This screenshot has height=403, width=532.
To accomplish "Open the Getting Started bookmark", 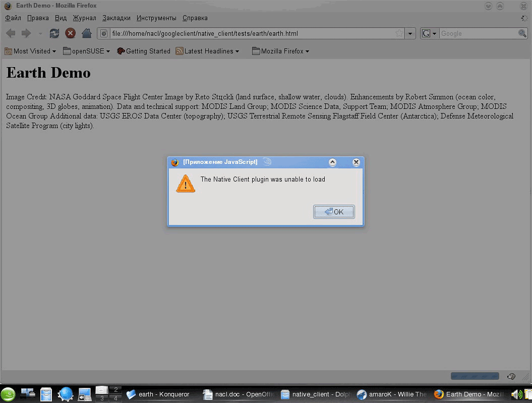I will pos(144,51).
